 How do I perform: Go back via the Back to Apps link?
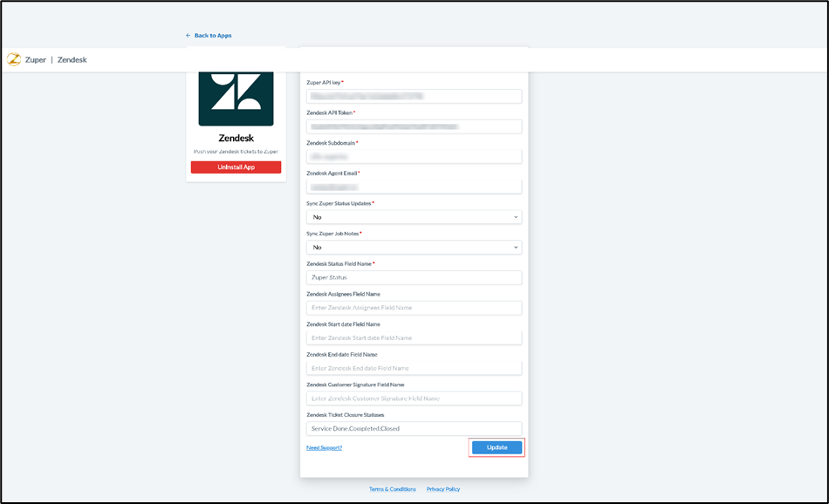(x=209, y=36)
